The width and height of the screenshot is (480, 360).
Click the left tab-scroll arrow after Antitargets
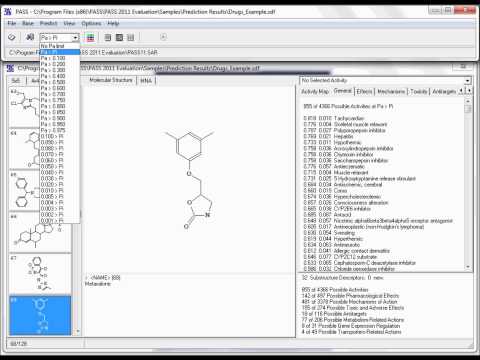[x=461, y=91]
